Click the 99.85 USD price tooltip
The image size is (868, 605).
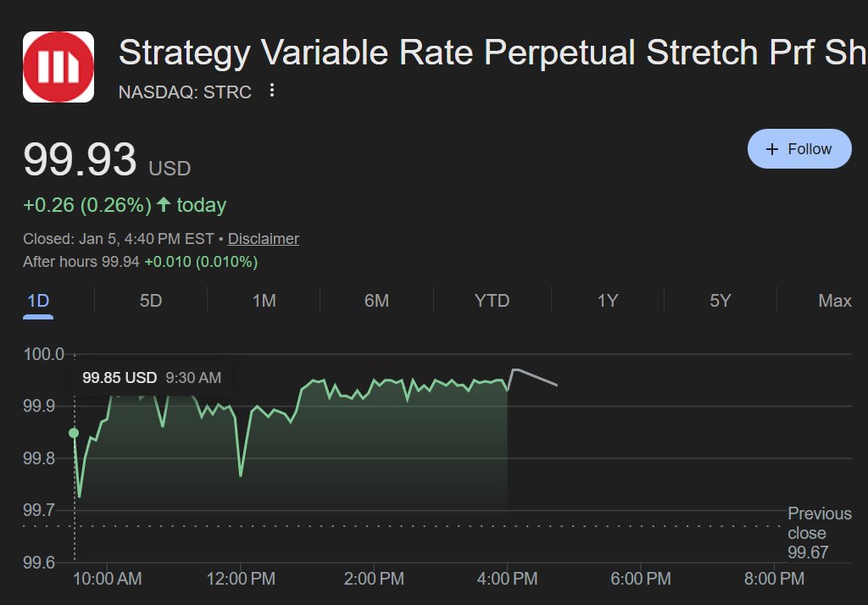152,378
